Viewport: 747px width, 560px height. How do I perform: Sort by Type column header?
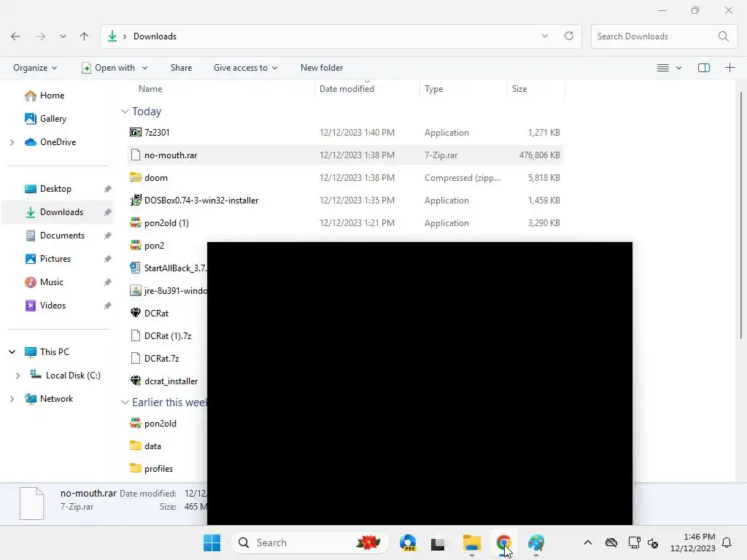pos(433,88)
